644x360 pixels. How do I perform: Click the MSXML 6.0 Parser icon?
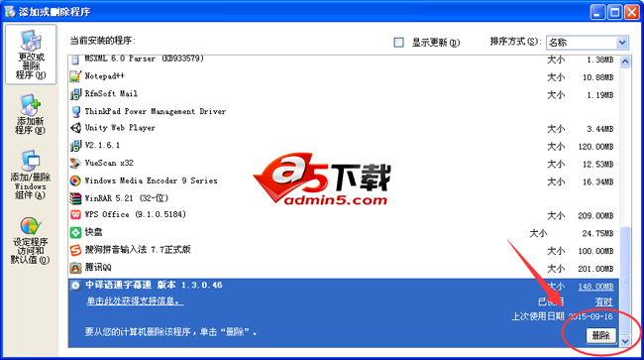point(75,60)
